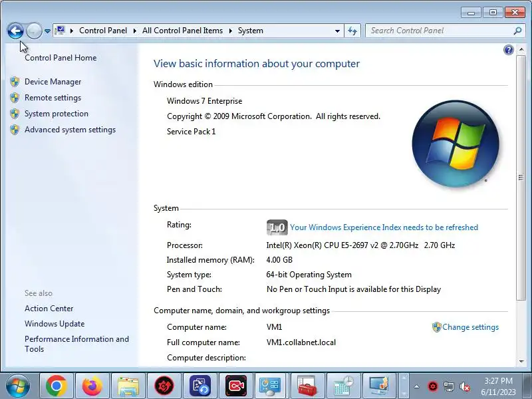532x399 pixels.
Task: Click the red gear tray icon
Action: [x=433, y=386]
